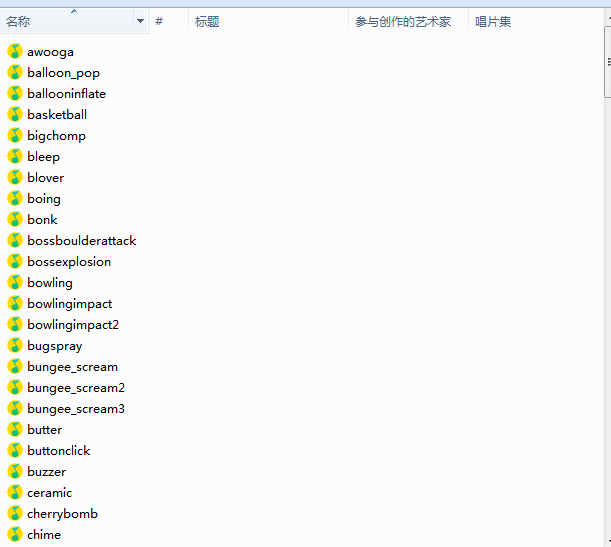Click the cherrybomb file icon
Image resolution: width=611 pixels, height=547 pixels.
pyautogui.click(x=15, y=514)
